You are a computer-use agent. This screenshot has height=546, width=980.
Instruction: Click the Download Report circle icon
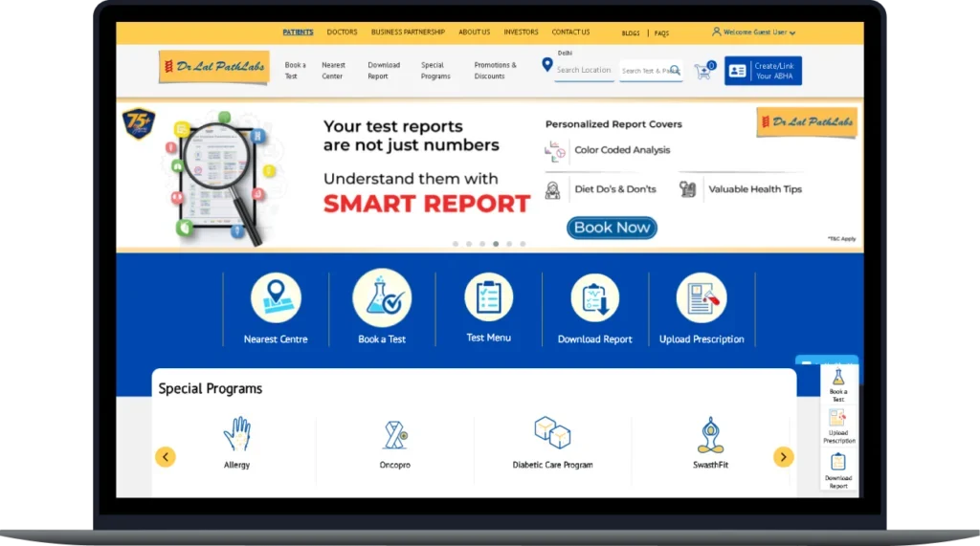pyautogui.click(x=594, y=297)
